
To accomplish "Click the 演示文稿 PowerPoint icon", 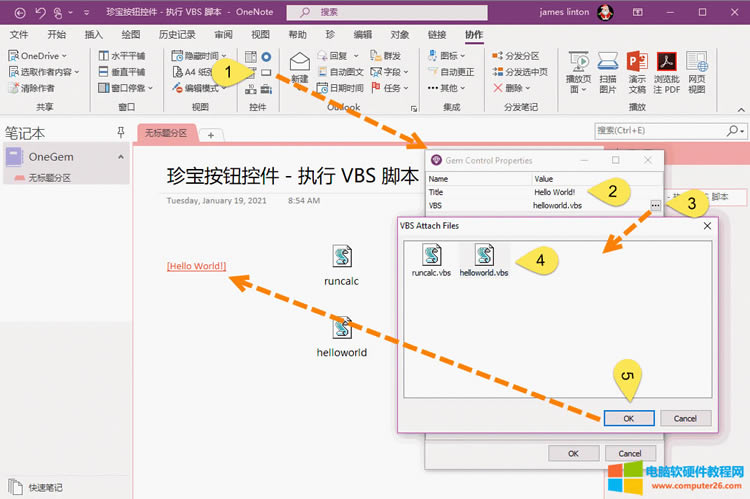I will pyautogui.click(x=637, y=72).
